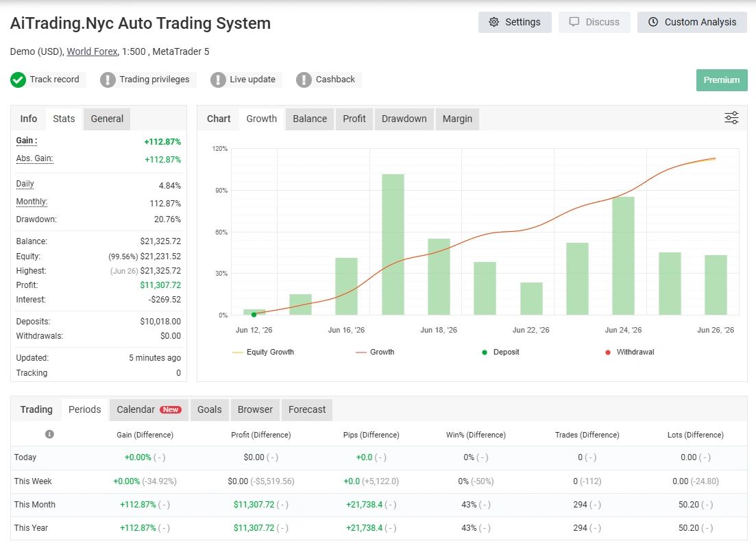Toggle Growth line legend entry
Screen dimensions: 756x550
[x=375, y=352]
